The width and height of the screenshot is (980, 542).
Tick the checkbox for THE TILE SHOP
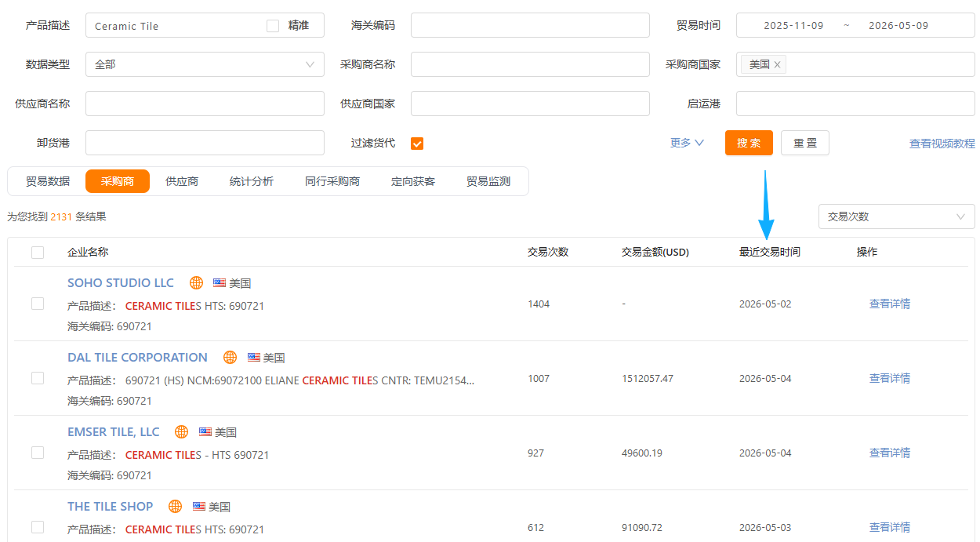tap(38, 527)
